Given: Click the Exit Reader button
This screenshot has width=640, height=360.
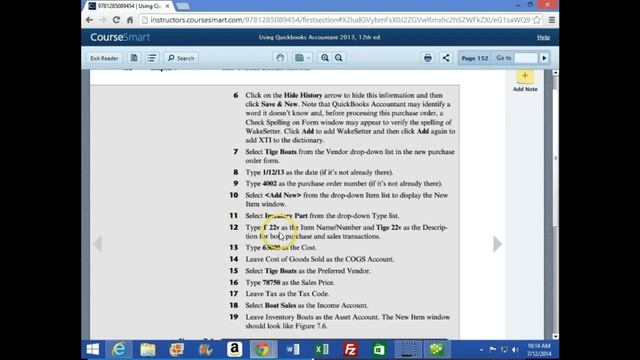Looking at the screenshot, I should 104,58.
